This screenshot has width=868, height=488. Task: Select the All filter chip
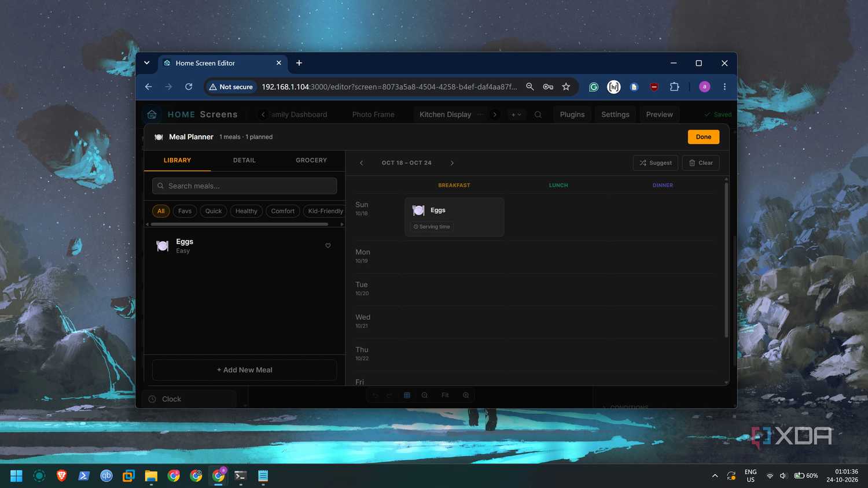161,211
